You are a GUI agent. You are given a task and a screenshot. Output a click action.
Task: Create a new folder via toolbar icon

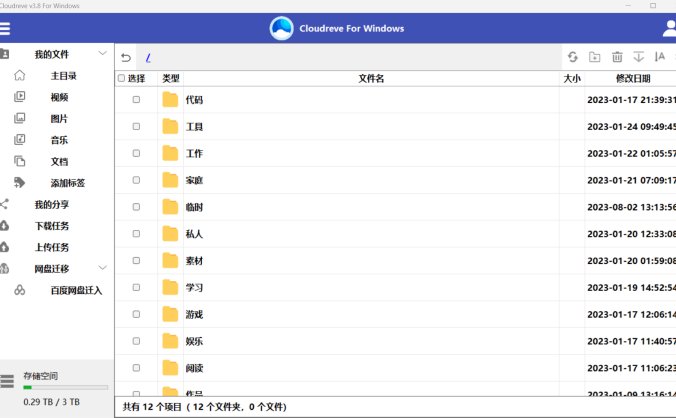pos(595,56)
